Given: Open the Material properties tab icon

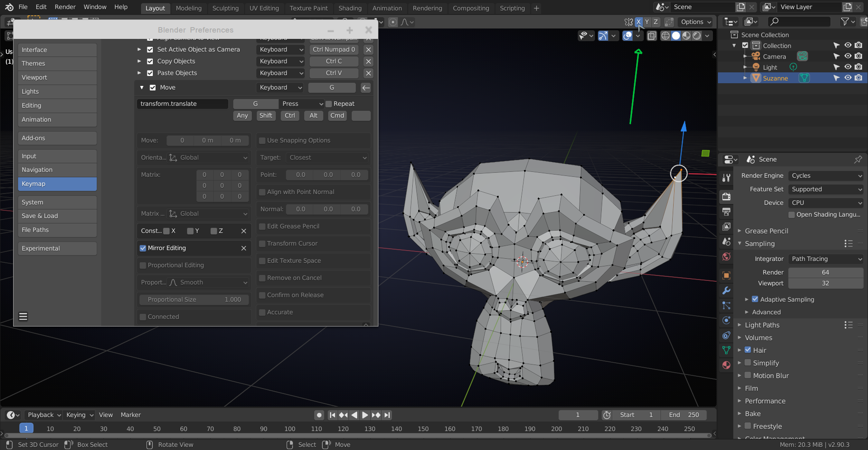Looking at the screenshot, I should coord(726,365).
